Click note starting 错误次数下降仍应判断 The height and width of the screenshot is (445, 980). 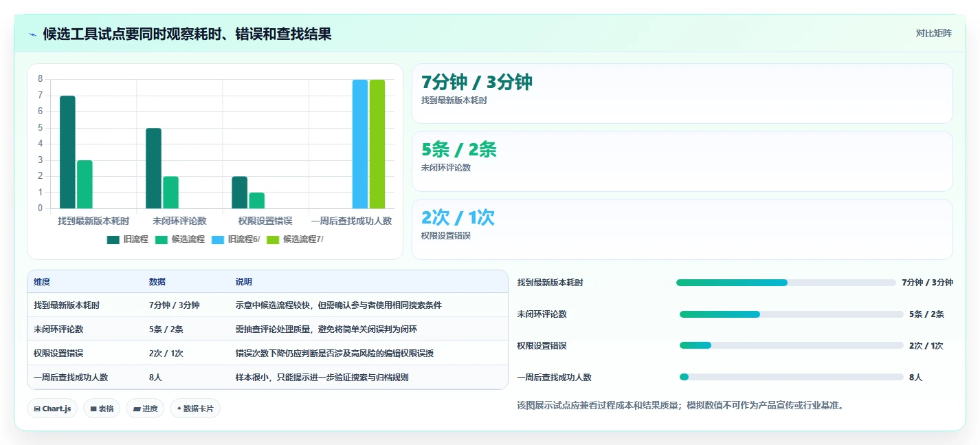coord(335,354)
